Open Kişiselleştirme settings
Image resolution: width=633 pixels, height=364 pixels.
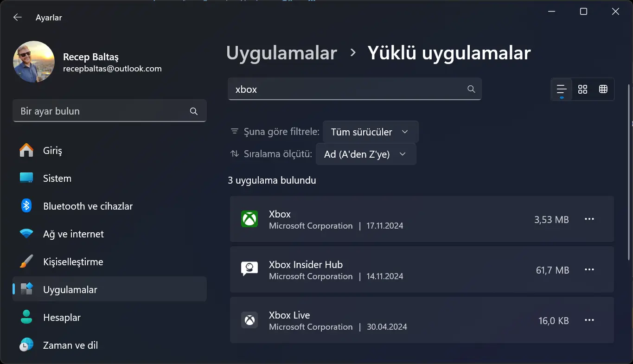point(109,262)
